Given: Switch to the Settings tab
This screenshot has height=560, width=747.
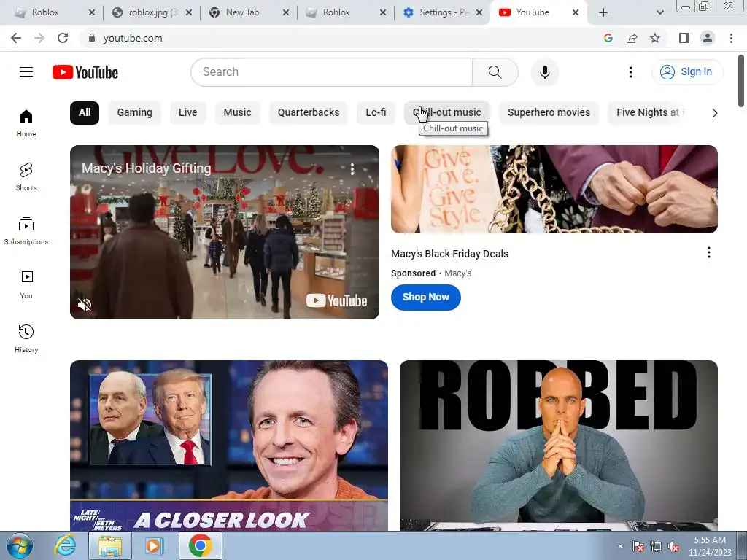Looking at the screenshot, I should [444, 13].
